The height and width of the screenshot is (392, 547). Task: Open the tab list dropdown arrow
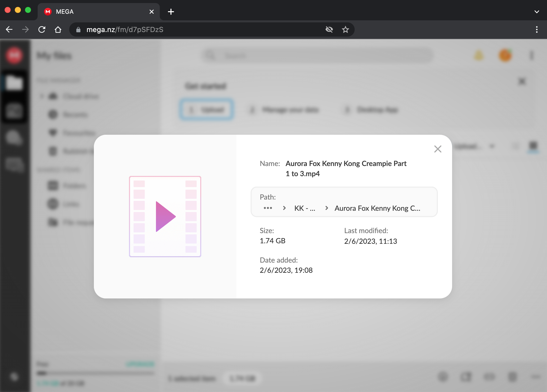coord(537,12)
